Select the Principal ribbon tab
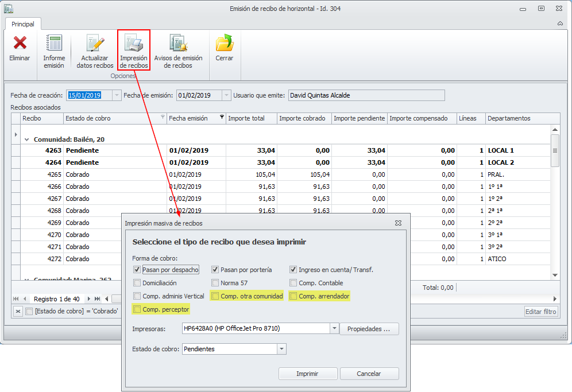The height and width of the screenshot is (392, 572). pyautogui.click(x=23, y=24)
